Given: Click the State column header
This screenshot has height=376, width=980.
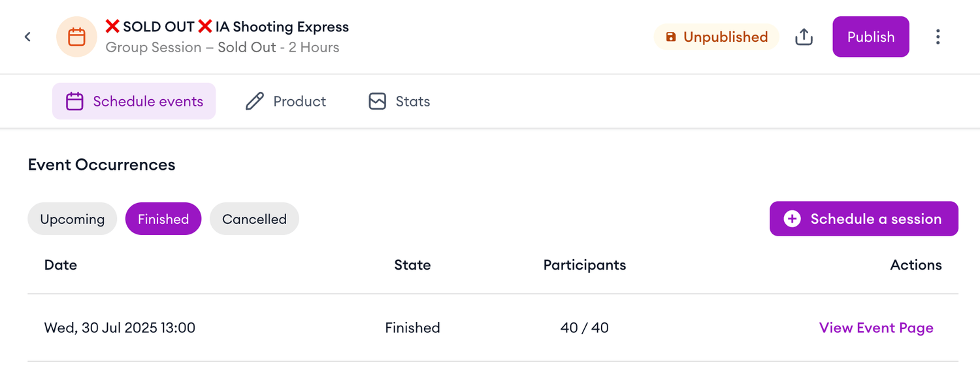Looking at the screenshot, I should point(412,265).
